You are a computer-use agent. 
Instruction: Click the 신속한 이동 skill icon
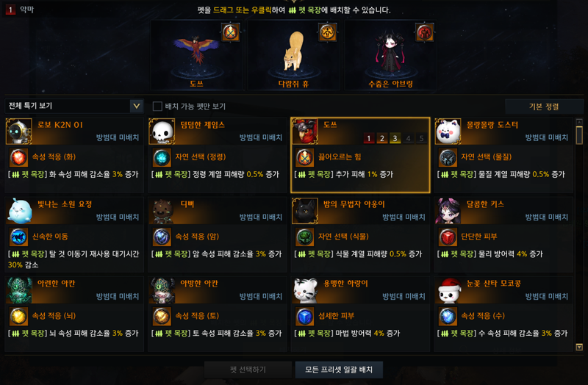[x=18, y=237]
